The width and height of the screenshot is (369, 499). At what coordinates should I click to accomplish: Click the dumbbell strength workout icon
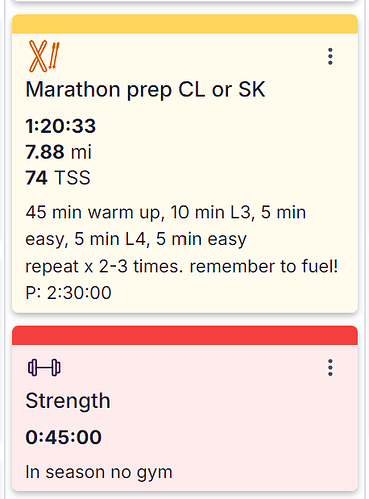click(44, 368)
